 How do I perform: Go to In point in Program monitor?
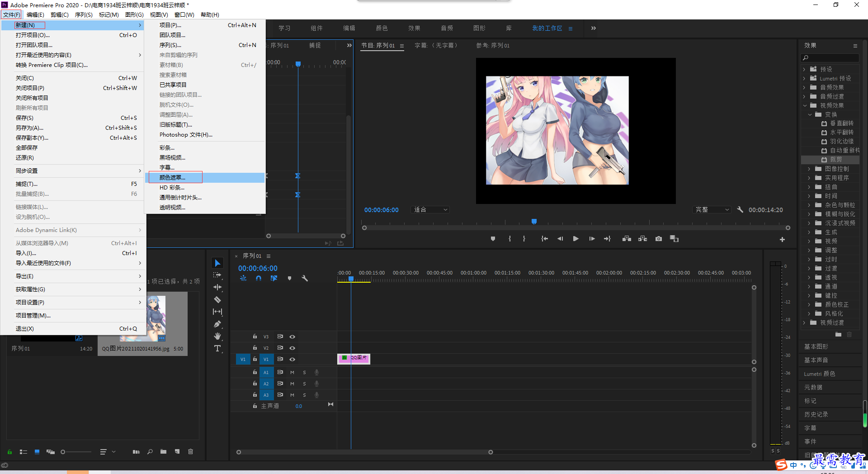pos(545,239)
